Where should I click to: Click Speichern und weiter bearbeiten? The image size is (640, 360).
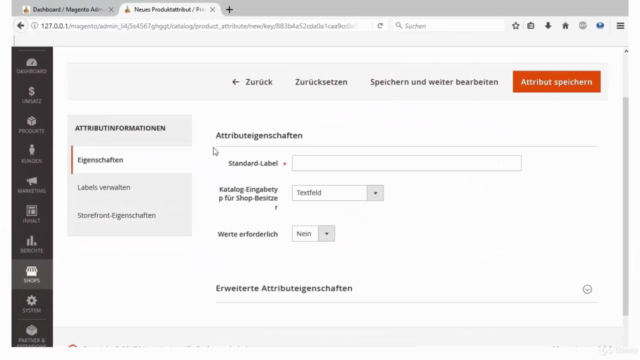click(434, 82)
